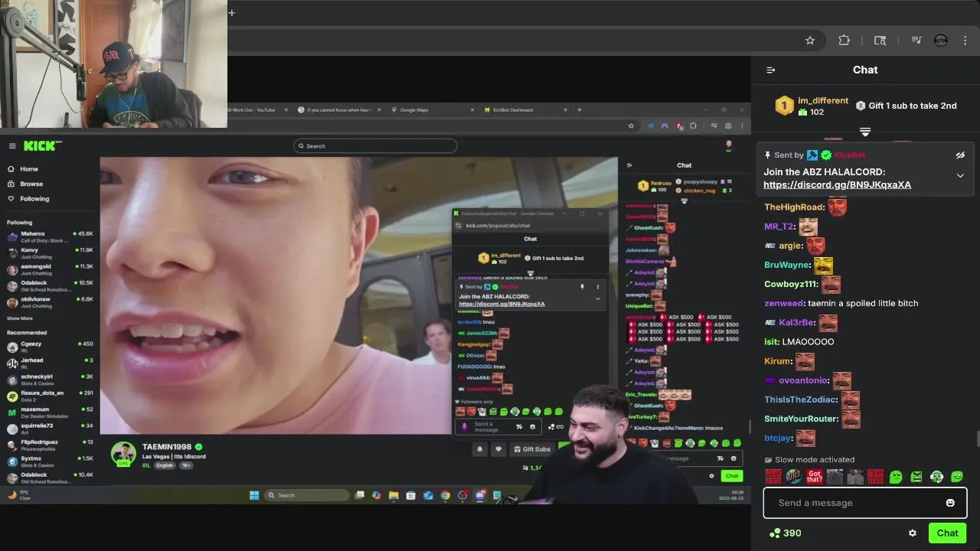Collapse the inner stream chat with arrow icon
Screen dimensions: 980x551
click(629, 165)
